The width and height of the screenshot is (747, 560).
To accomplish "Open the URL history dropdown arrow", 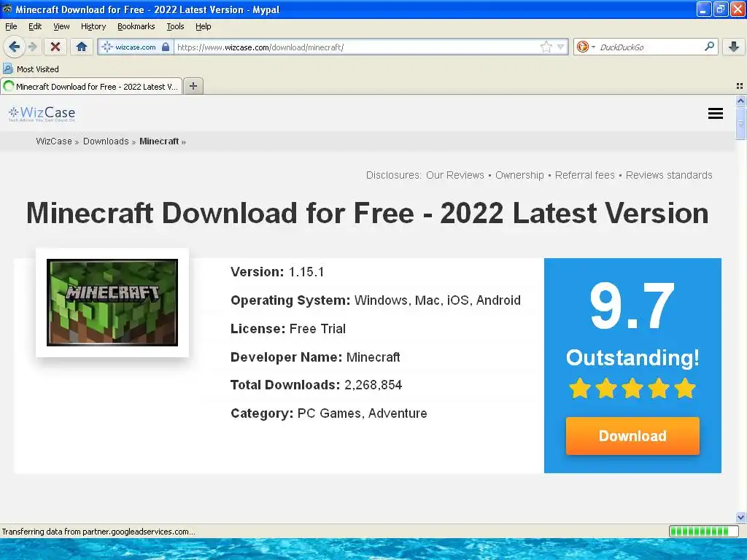I will coord(561,47).
